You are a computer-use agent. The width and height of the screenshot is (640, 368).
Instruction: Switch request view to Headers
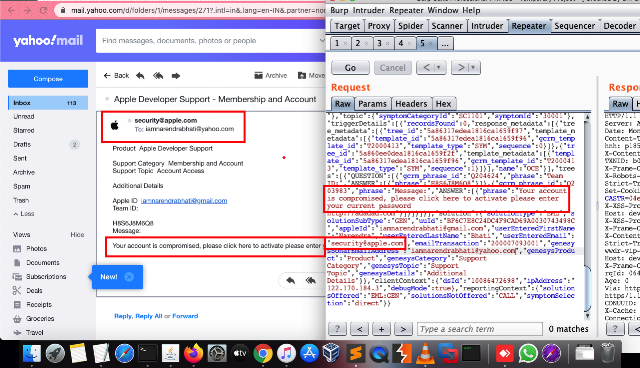coord(411,104)
